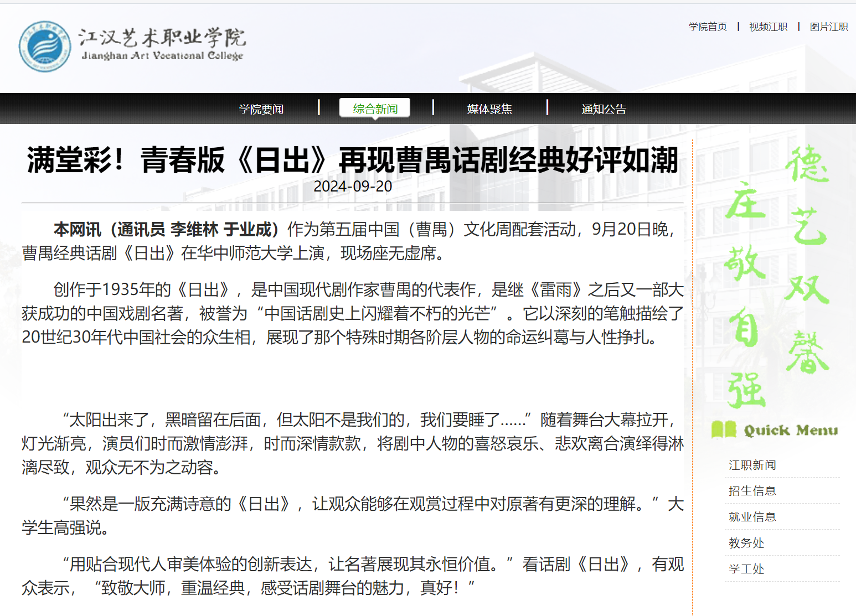Click the circular college emblem logo

click(45, 46)
